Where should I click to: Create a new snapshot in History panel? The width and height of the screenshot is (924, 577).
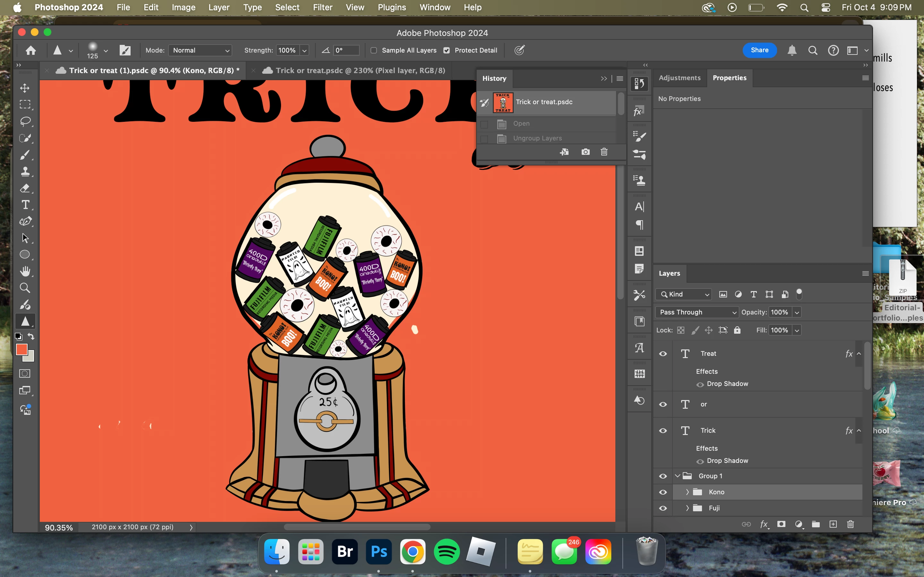click(x=585, y=152)
